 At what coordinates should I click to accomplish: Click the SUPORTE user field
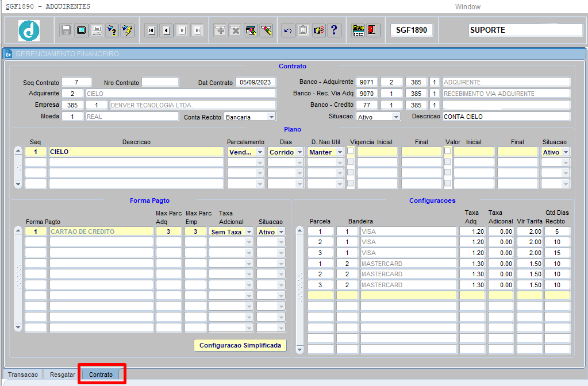pyautogui.click(x=525, y=30)
